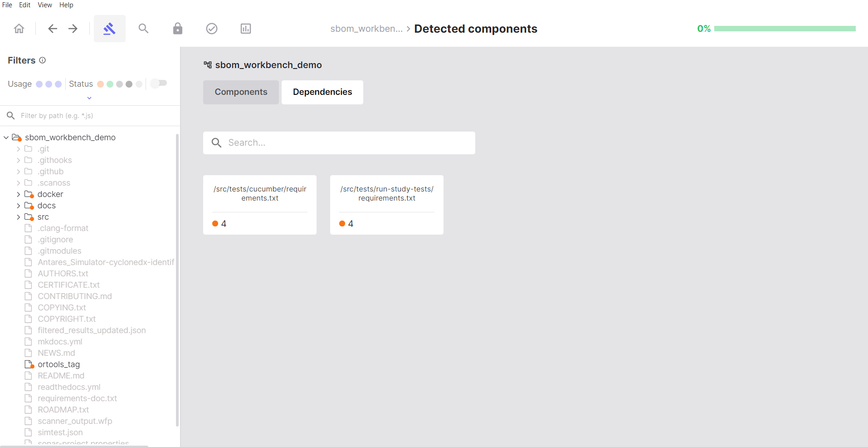Expand the src folder arrow

19,217
